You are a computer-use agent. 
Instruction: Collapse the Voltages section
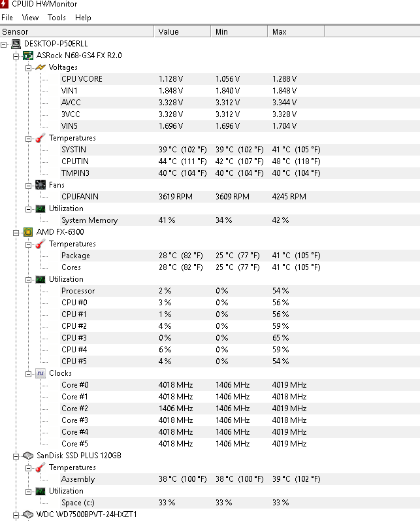[x=29, y=68]
